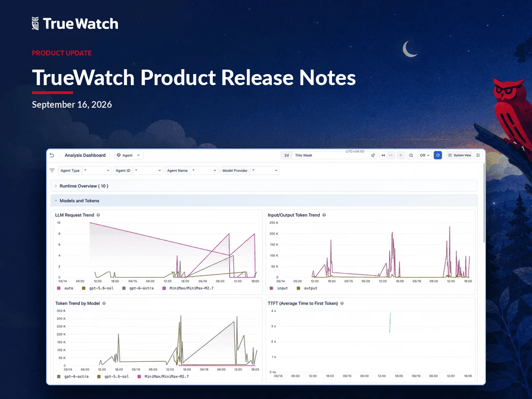Toggle the auto series in LLM Request Trend legend
Screen dimensions: 532x399
coord(65,288)
